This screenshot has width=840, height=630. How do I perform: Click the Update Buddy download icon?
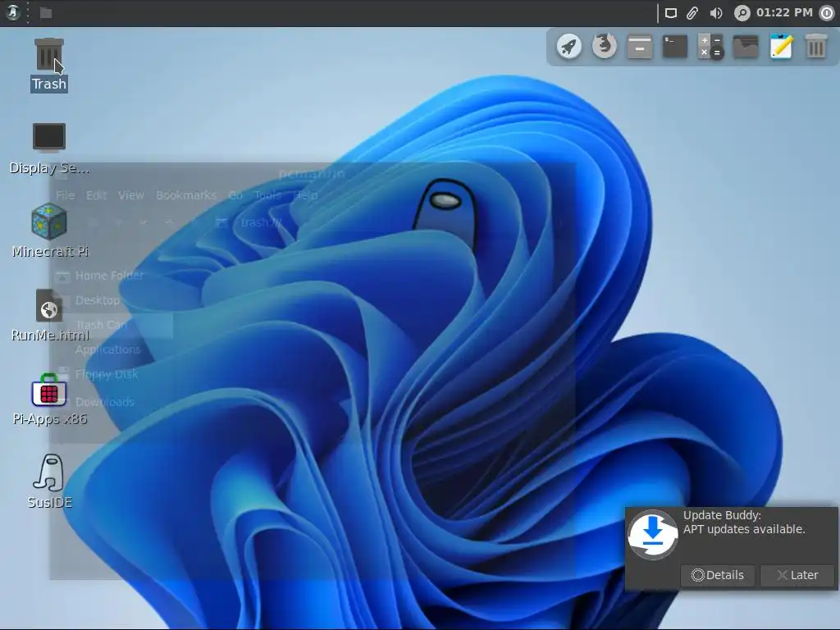click(x=652, y=535)
